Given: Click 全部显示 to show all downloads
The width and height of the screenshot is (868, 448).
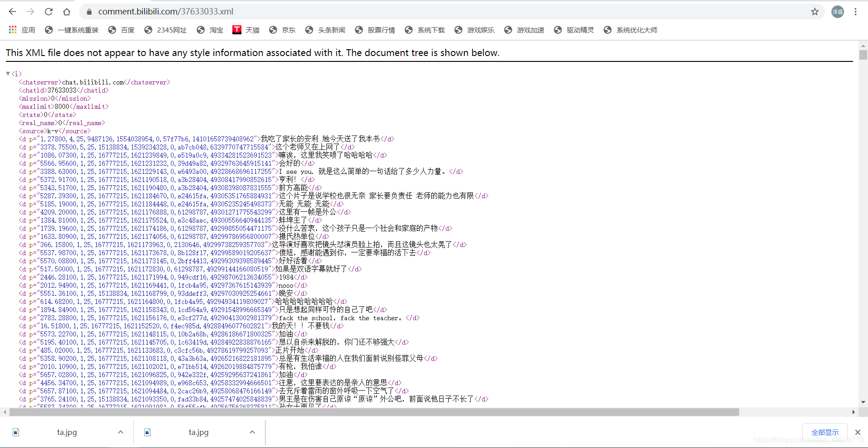Looking at the screenshot, I should click(x=825, y=432).
